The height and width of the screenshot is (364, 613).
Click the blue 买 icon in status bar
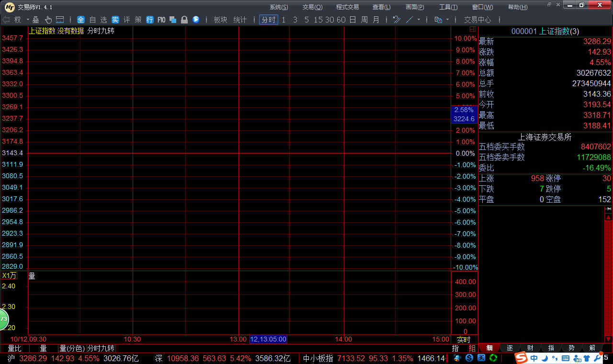(x=481, y=358)
